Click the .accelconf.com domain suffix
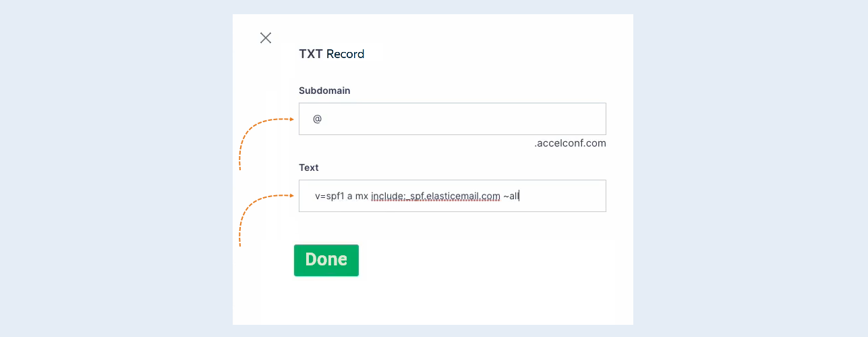868x337 pixels. (x=570, y=143)
